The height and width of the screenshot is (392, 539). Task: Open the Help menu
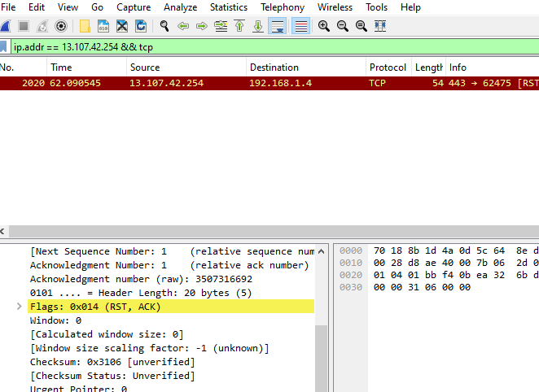coord(411,7)
